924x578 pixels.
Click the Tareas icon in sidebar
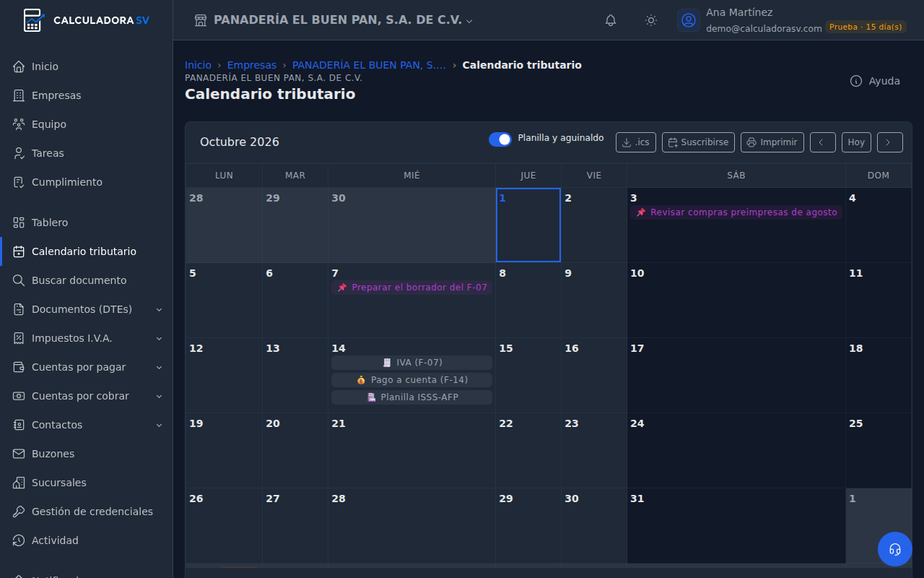click(19, 153)
